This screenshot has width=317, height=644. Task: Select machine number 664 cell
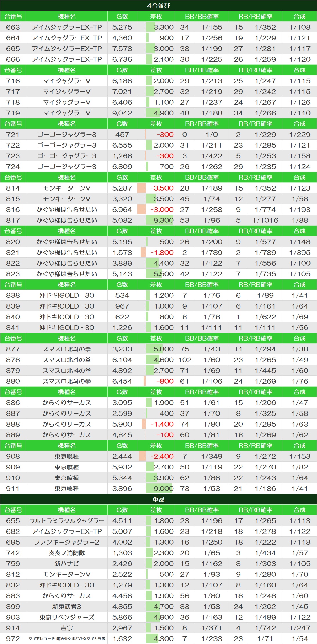pos(13,38)
